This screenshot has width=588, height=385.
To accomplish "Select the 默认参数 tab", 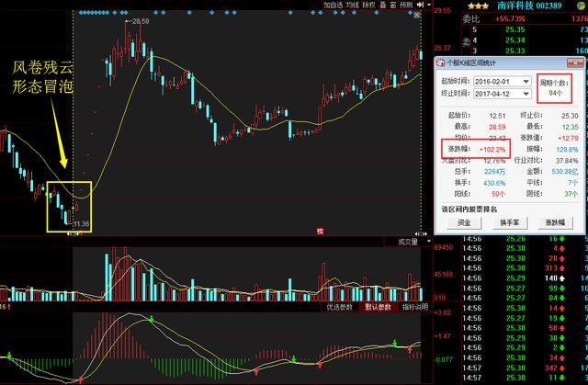I will pos(378,307).
